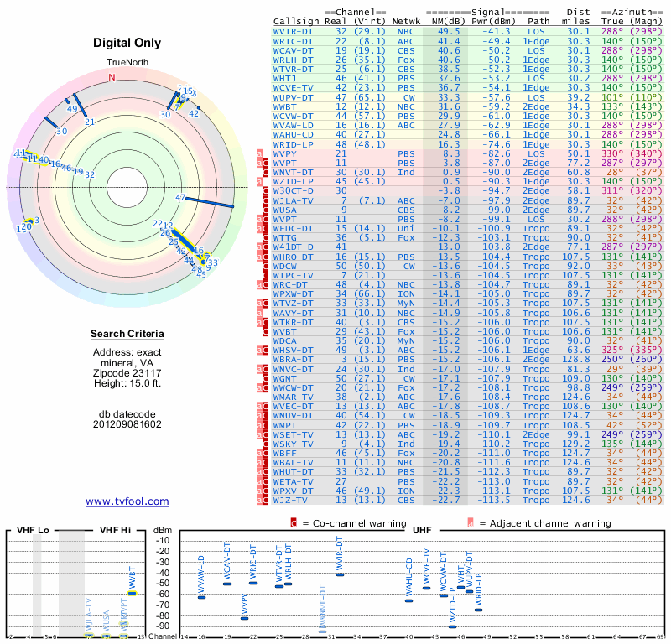The image size is (671, 644).
Task: Click the Pwr(dBm) column header
Action: point(493,22)
